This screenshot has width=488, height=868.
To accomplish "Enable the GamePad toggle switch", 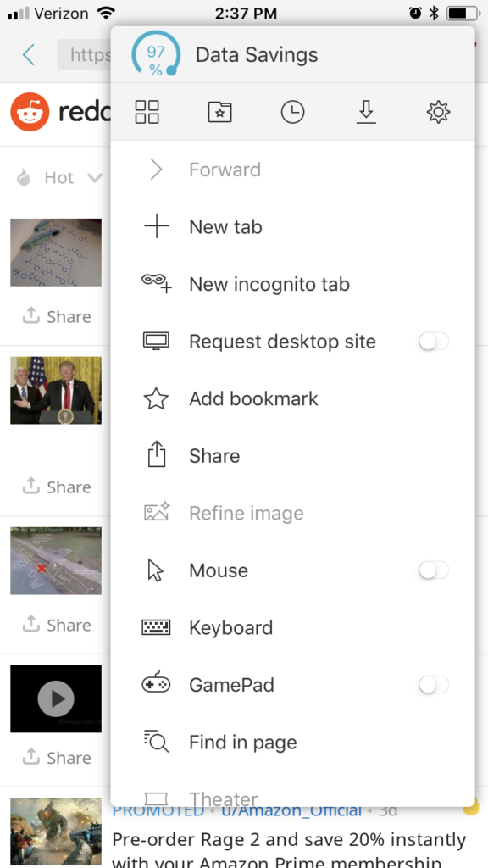I will (433, 685).
